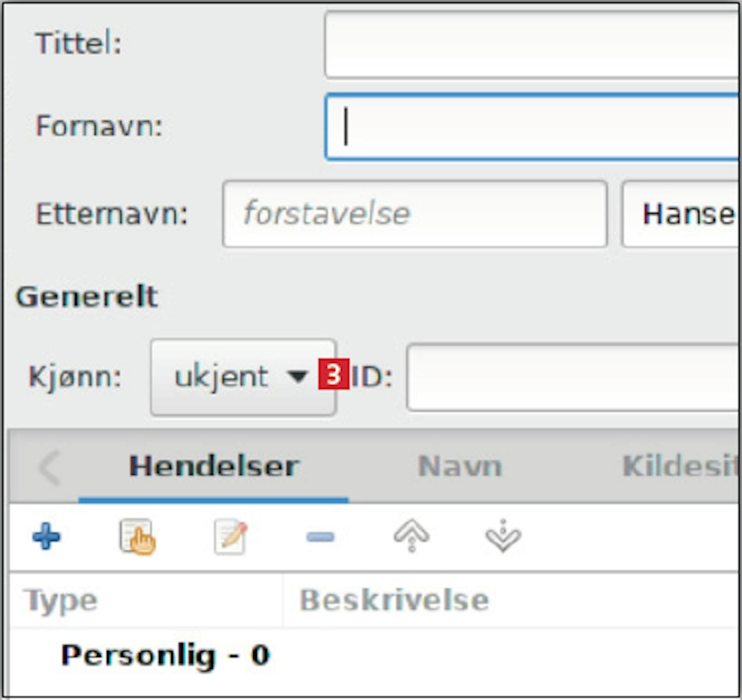This screenshot has height=700, width=742.
Task: Focus the Fornavn text field
Action: click(532, 126)
